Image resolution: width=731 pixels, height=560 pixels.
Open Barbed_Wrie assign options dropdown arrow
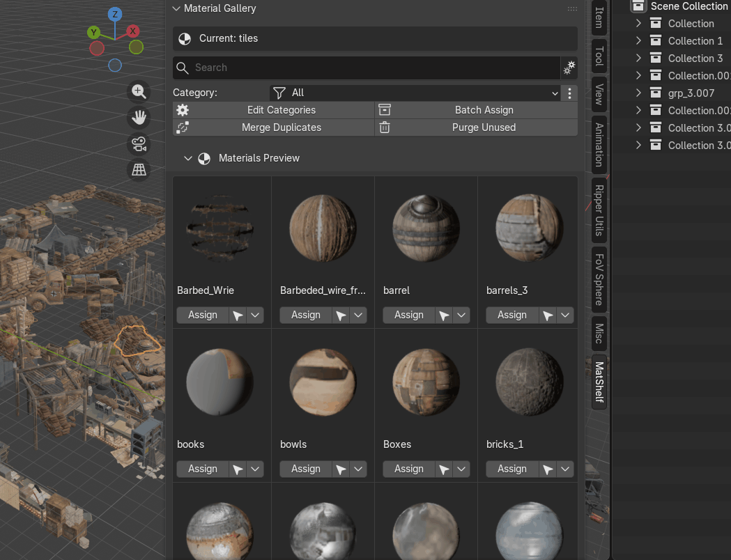tap(255, 316)
